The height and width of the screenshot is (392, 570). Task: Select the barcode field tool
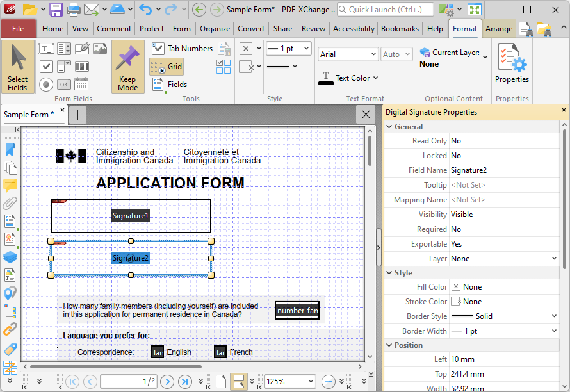coord(82,66)
